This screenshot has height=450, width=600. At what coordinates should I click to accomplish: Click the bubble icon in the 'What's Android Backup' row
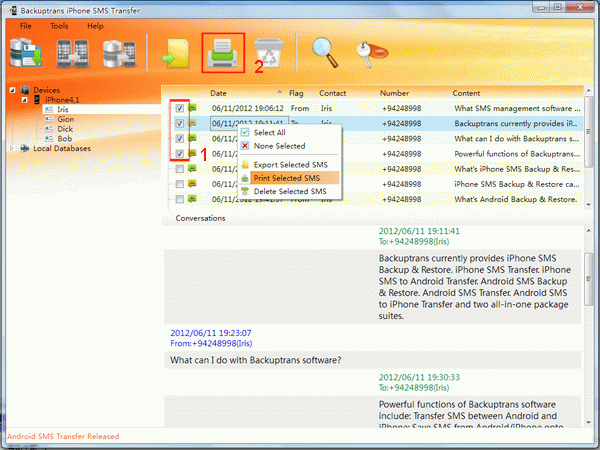point(192,198)
